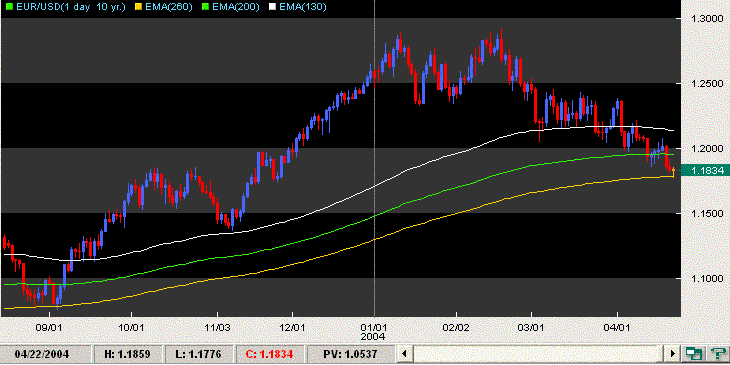Select the EMA(200) legend label

click(235, 7)
